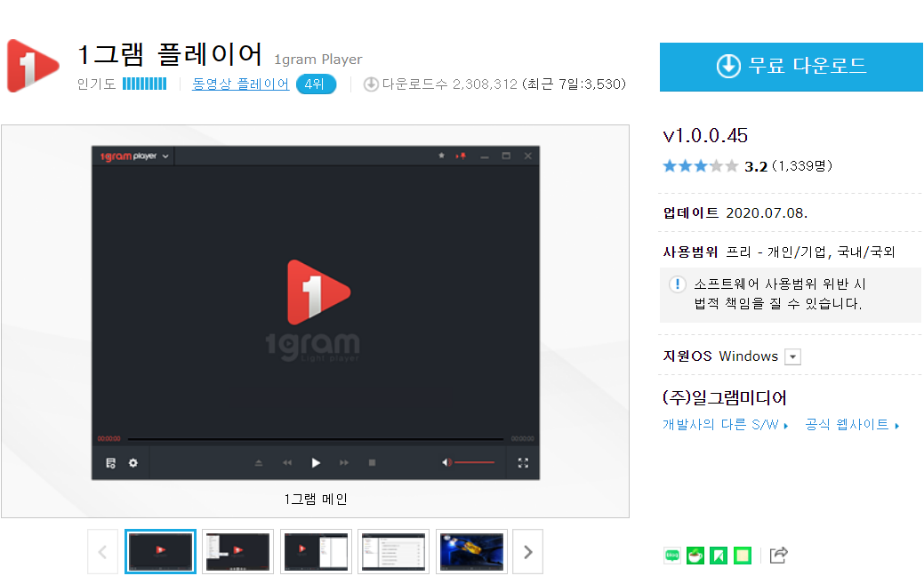Click the play button in player
The image size is (924, 576).
click(316, 463)
